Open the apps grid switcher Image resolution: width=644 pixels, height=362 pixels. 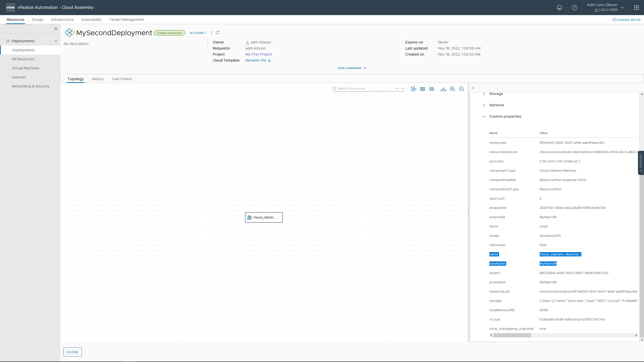pos(636,8)
